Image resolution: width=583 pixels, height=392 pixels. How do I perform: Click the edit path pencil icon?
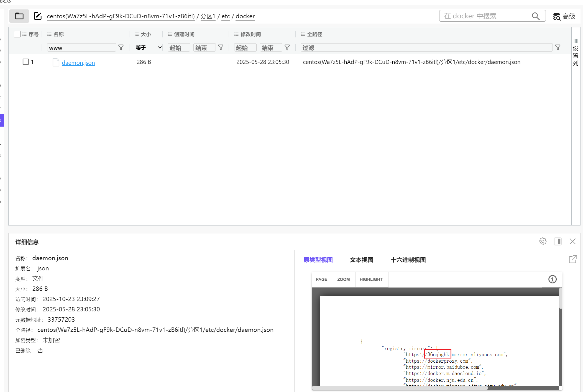(x=38, y=16)
